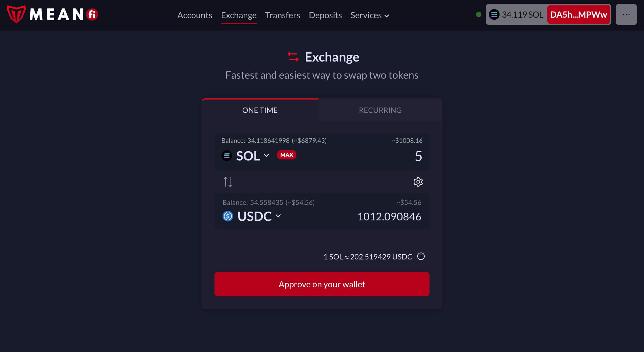The image size is (644, 352).
Task: Open the SOL token selector dropdown
Action: pyautogui.click(x=253, y=155)
